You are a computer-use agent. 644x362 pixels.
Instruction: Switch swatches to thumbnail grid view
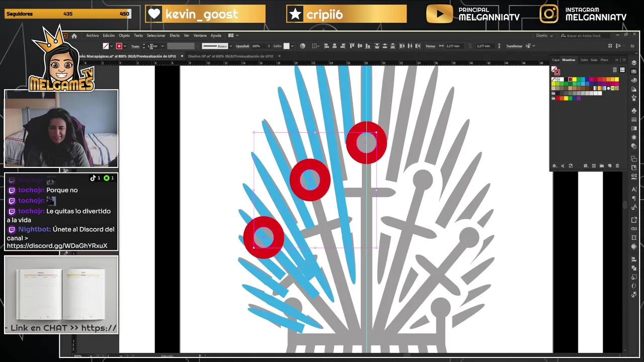click(622, 70)
